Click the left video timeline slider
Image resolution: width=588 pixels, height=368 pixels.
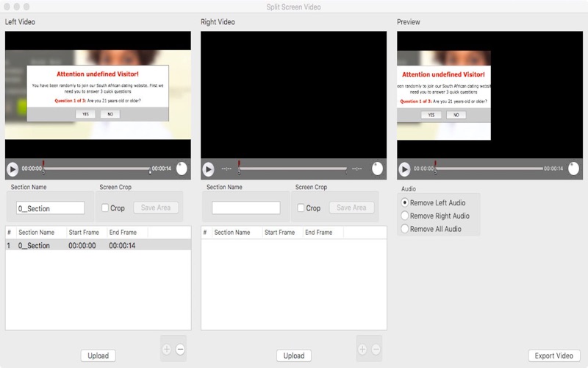[x=97, y=169]
